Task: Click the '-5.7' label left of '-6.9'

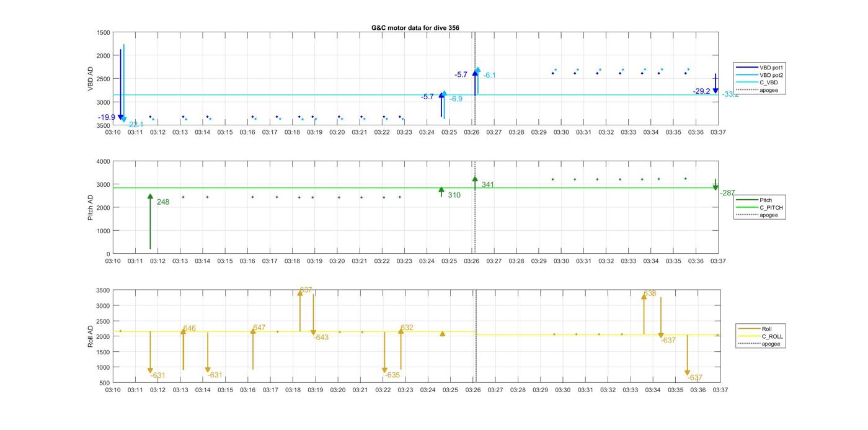Action: [428, 97]
